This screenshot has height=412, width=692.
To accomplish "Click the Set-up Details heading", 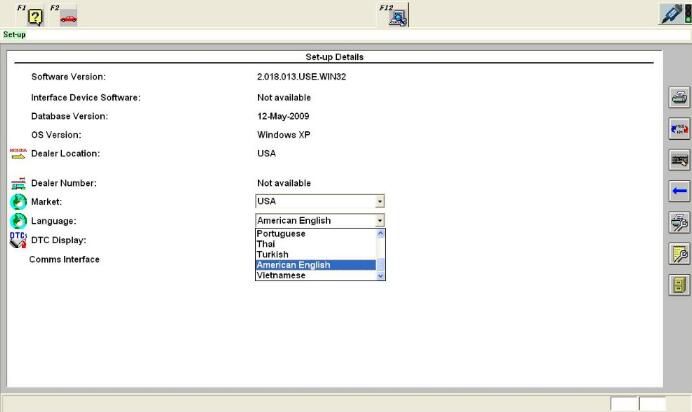I will tap(335, 57).
